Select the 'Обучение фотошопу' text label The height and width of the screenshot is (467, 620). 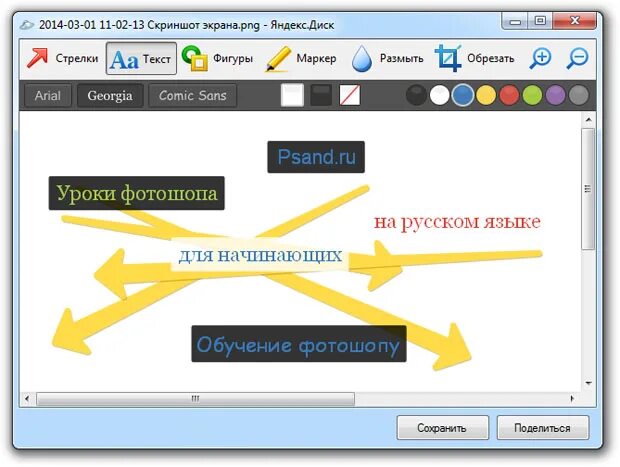click(299, 344)
